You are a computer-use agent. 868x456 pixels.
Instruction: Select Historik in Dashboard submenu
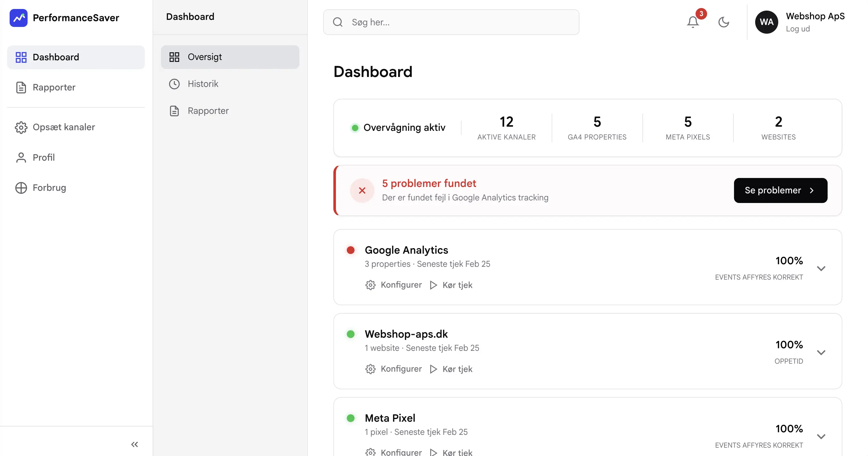230,84
